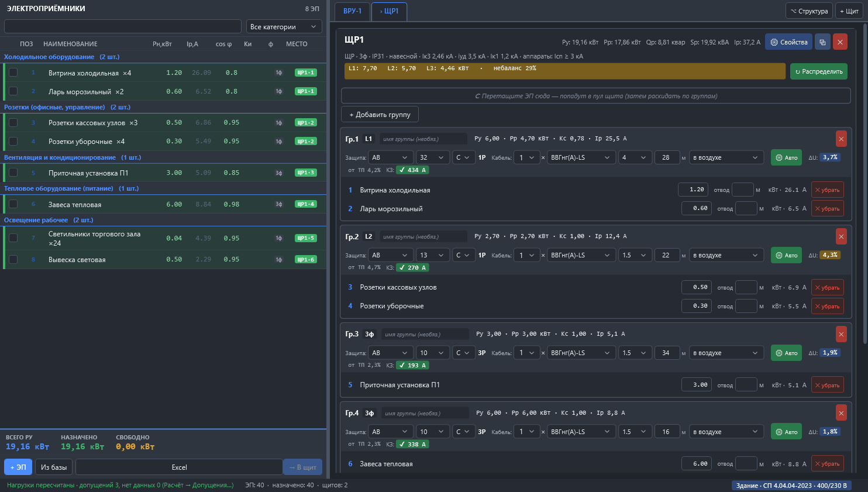Image resolution: width=868 pixels, height=492 pixels.
Task: Click the + ЭП add button
Action: click(x=18, y=467)
